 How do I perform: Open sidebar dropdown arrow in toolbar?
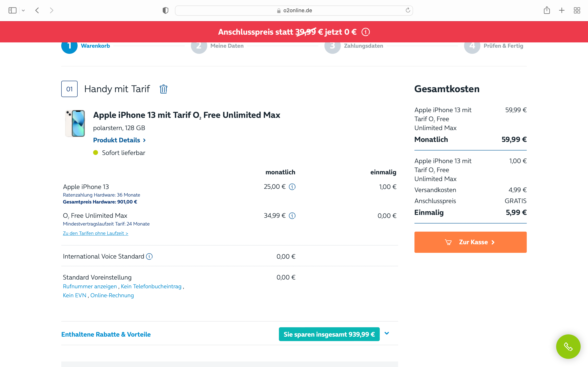pyautogui.click(x=23, y=10)
